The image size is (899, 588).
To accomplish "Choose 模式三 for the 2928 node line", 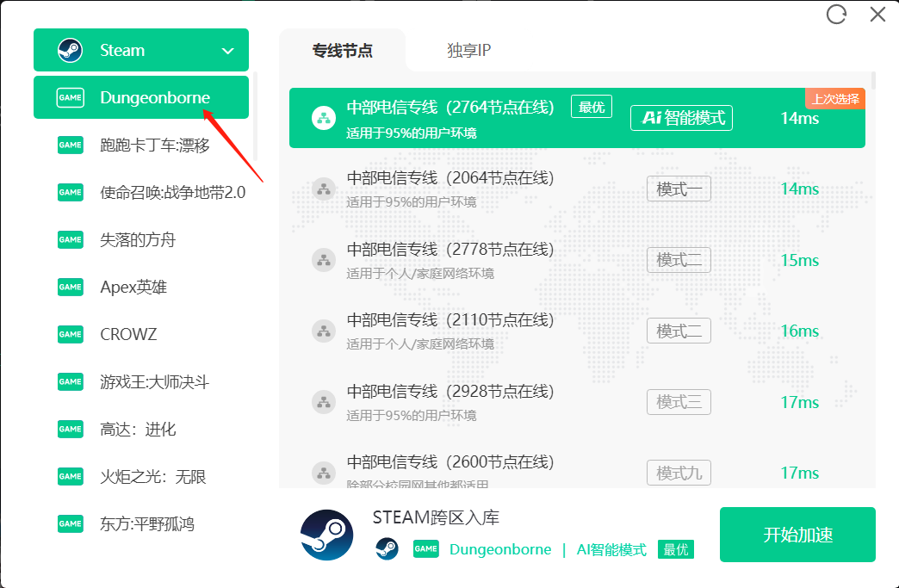I will point(679,401).
